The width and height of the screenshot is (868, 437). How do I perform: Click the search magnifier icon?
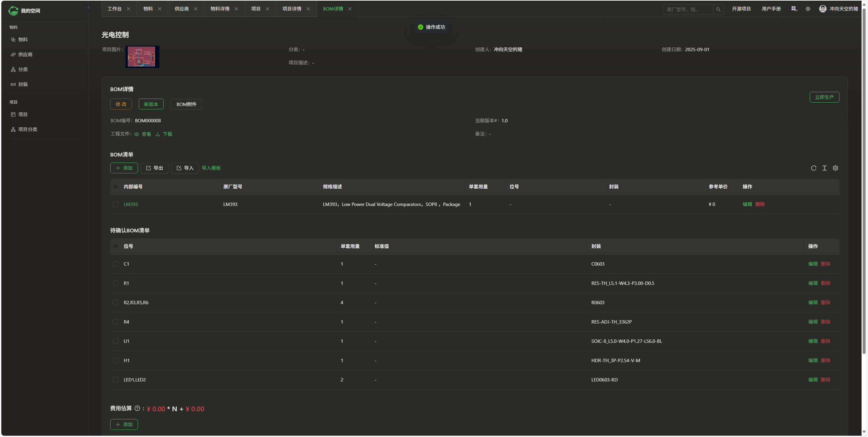(x=718, y=9)
